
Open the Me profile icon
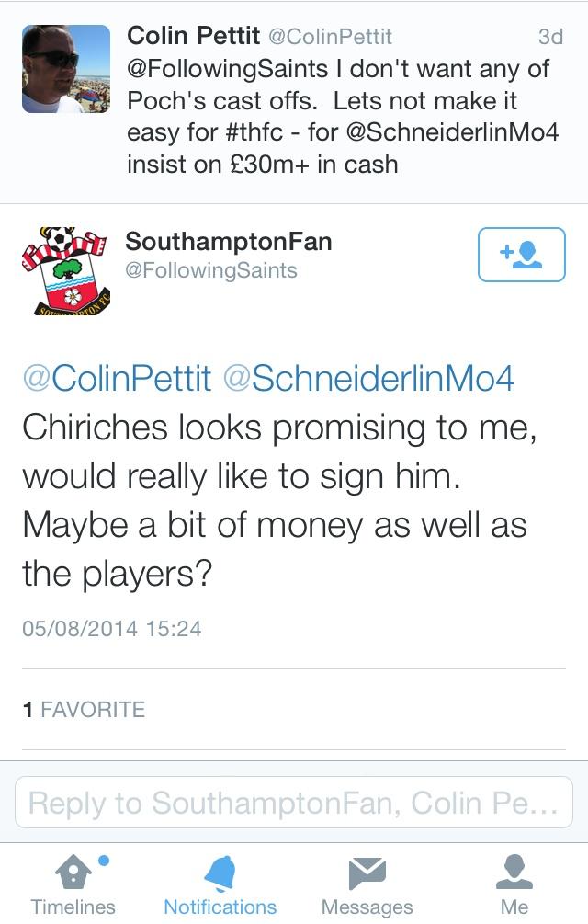(x=514, y=873)
